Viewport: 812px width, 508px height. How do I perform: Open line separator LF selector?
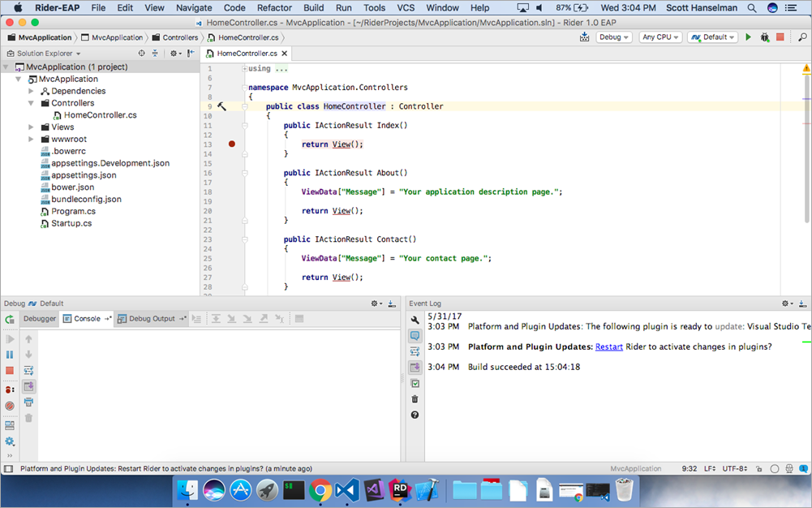(x=710, y=469)
